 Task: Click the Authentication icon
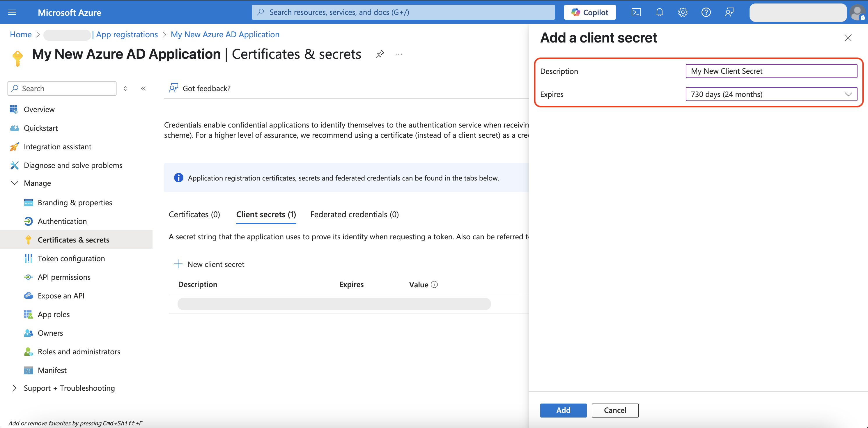(28, 221)
